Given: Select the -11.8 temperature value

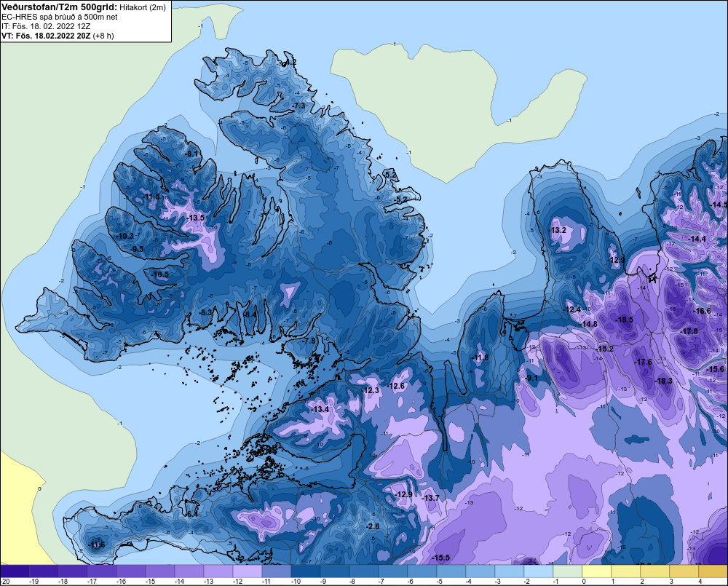Looking at the screenshot, I should (x=480, y=357).
